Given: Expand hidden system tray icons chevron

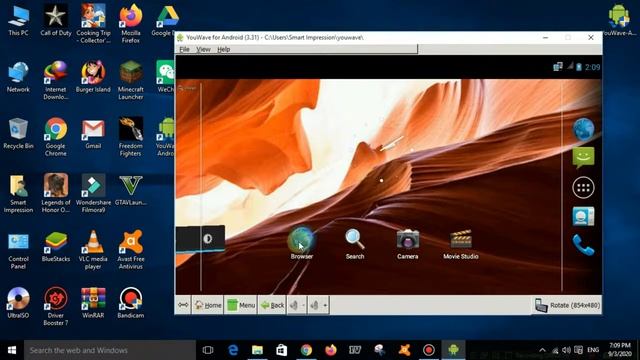Looking at the screenshot, I should pos(542,350).
